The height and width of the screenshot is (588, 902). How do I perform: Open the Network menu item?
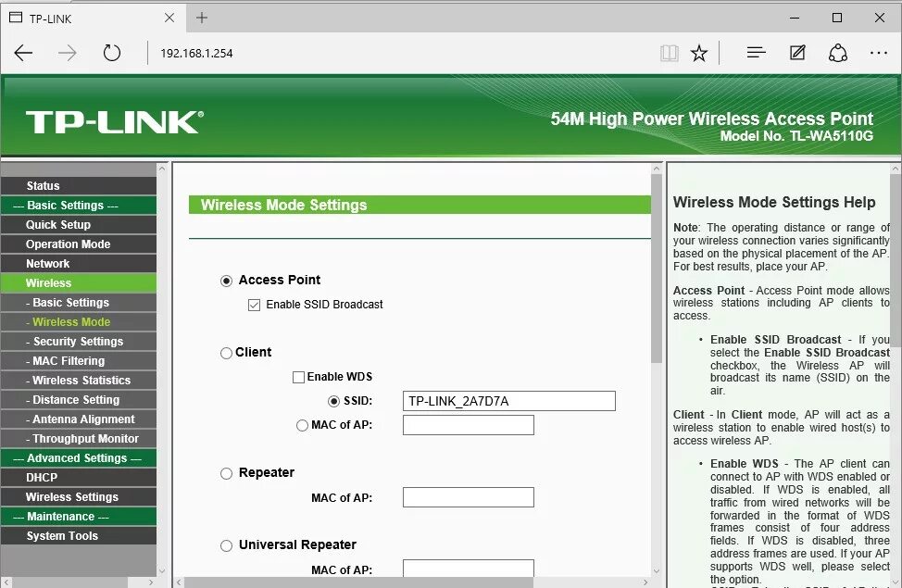click(x=78, y=264)
